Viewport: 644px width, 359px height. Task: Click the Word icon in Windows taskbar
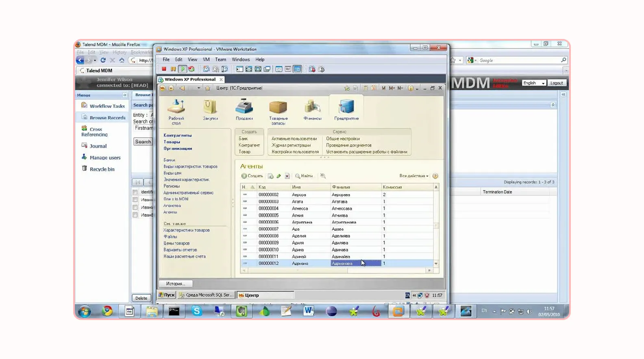point(309,311)
